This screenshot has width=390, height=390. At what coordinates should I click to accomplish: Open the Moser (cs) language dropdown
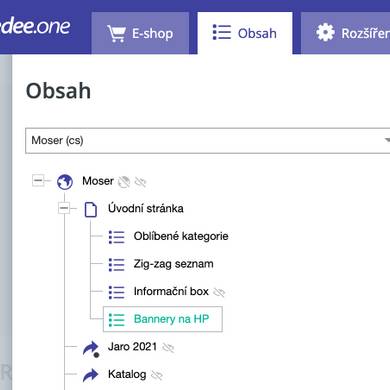(x=208, y=140)
